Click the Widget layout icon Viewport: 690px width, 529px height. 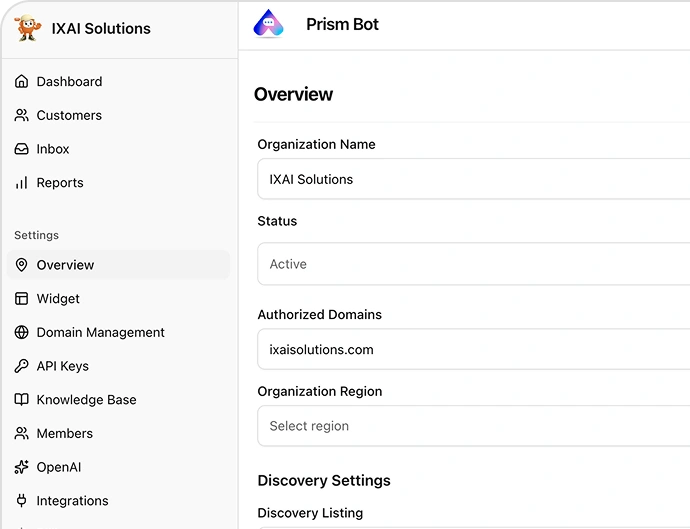(x=21, y=298)
